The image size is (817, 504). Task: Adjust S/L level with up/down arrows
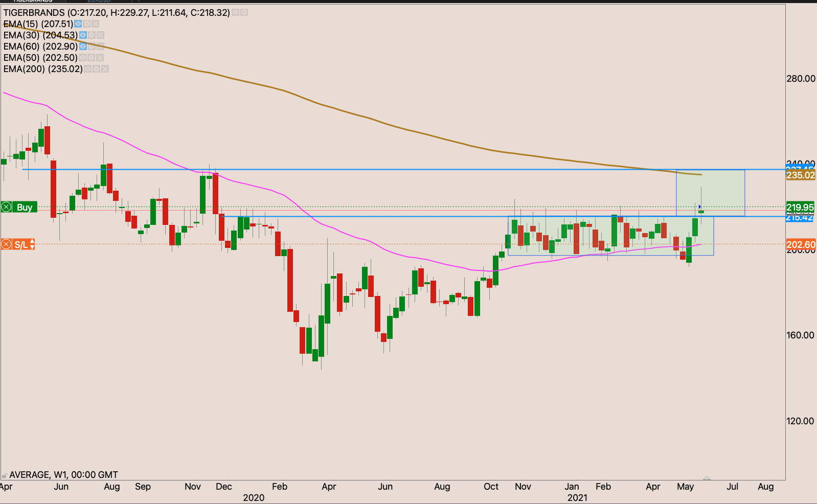pos(32,244)
